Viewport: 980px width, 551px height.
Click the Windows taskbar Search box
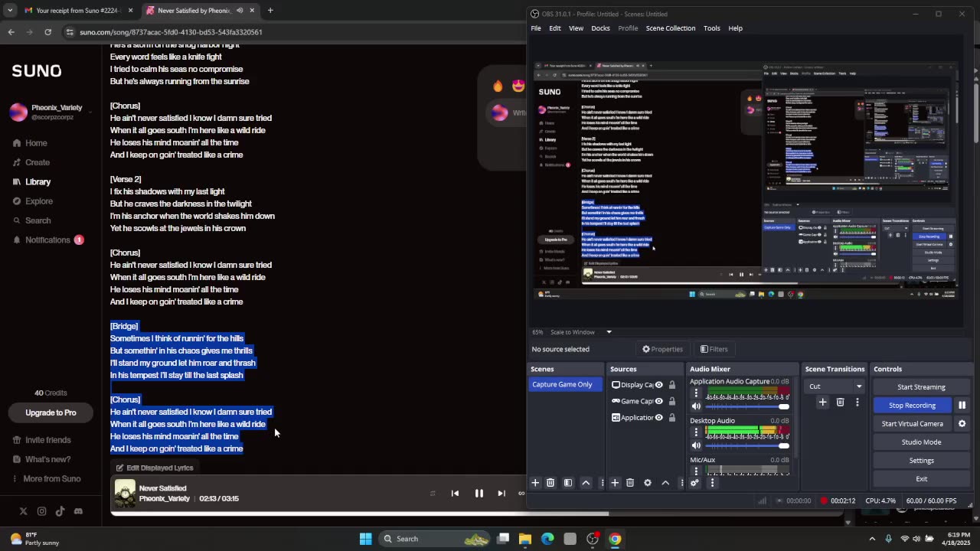pos(436,539)
